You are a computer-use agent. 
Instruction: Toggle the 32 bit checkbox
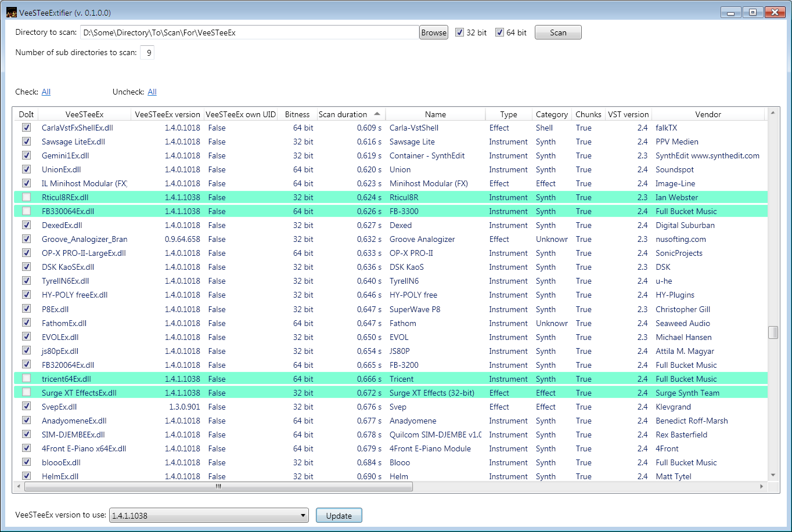tap(459, 32)
